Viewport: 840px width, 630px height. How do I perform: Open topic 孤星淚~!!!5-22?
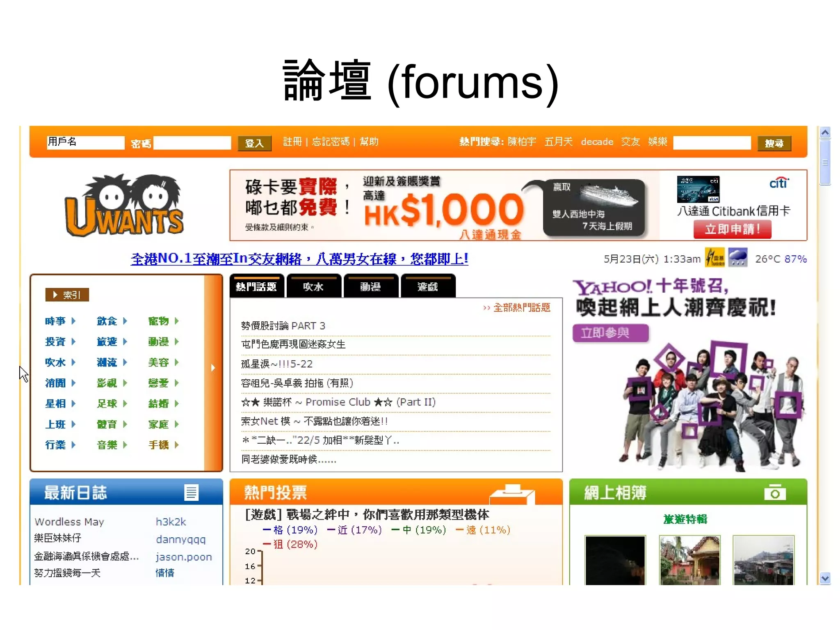(x=277, y=364)
